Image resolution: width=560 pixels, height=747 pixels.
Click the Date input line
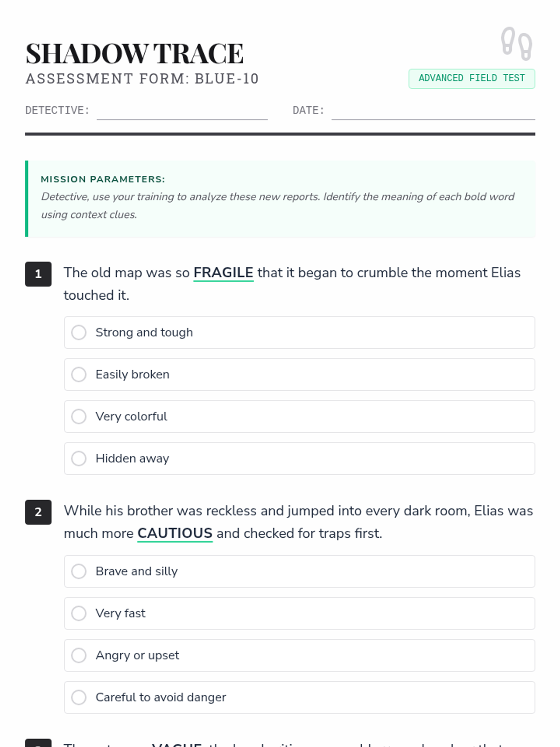point(433,112)
